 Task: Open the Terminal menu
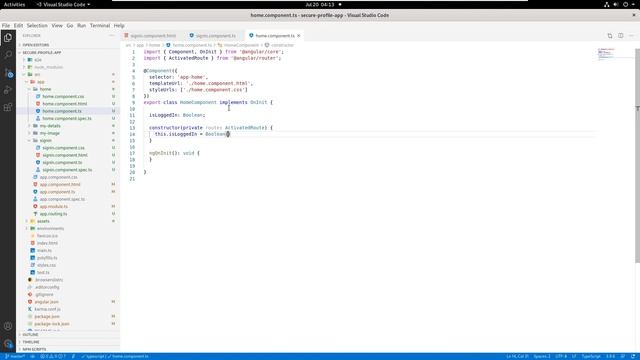tap(100, 25)
